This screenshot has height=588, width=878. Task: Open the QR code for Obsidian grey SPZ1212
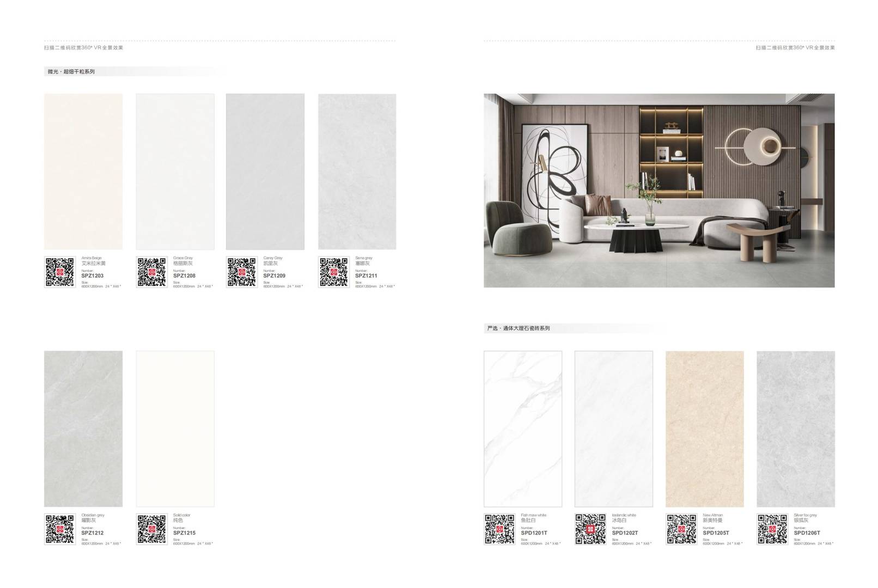59,529
